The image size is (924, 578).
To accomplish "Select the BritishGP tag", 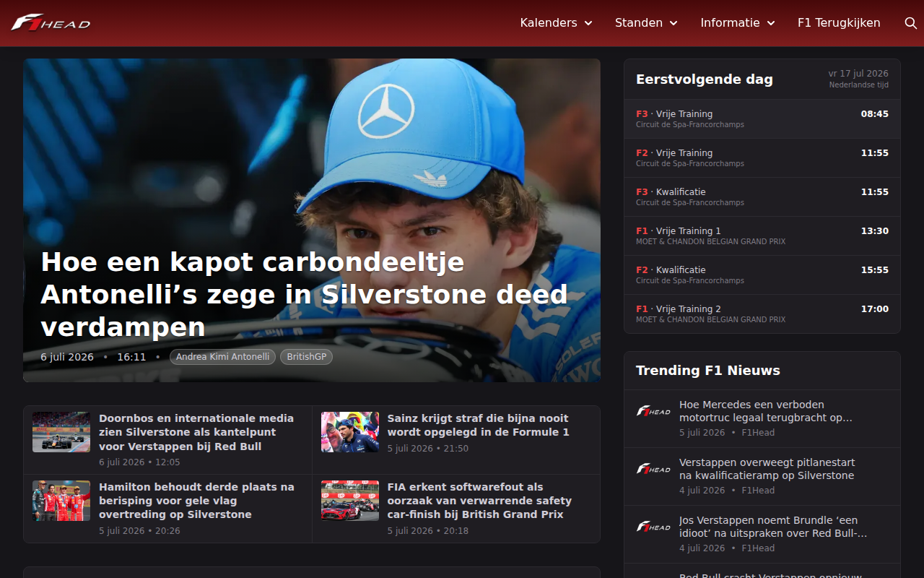I will tap(307, 357).
